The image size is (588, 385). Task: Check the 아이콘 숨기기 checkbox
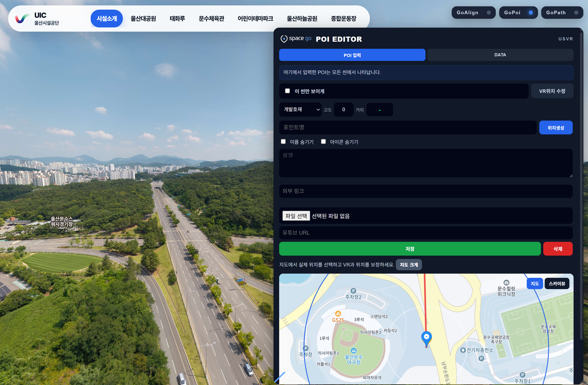pyautogui.click(x=323, y=141)
